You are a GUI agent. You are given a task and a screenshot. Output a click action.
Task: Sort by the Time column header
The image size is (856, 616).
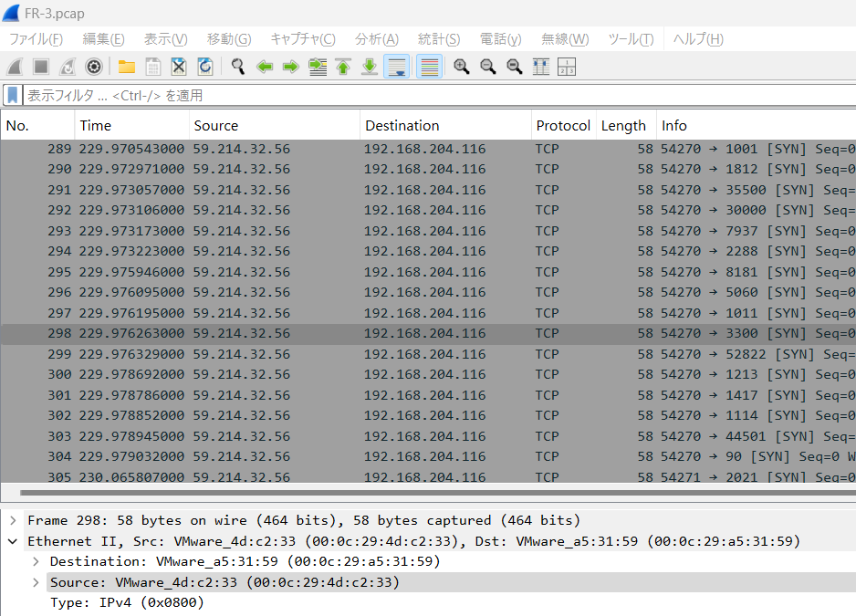point(131,126)
